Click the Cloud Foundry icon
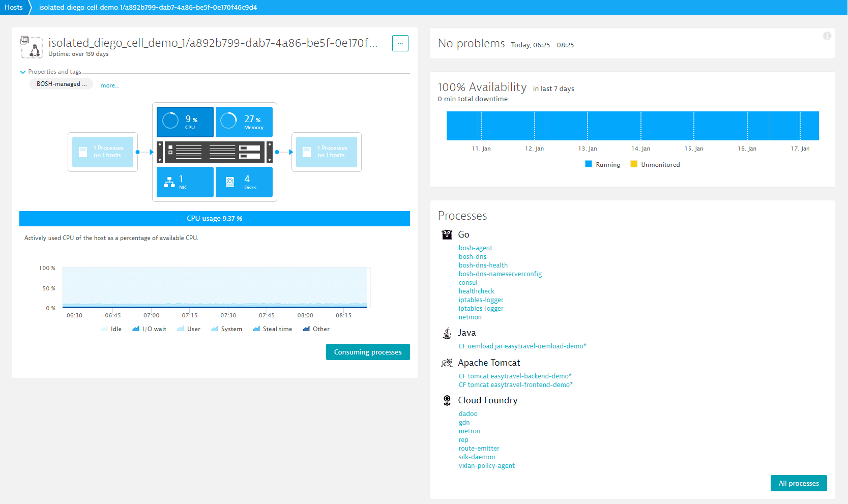 pyautogui.click(x=447, y=400)
